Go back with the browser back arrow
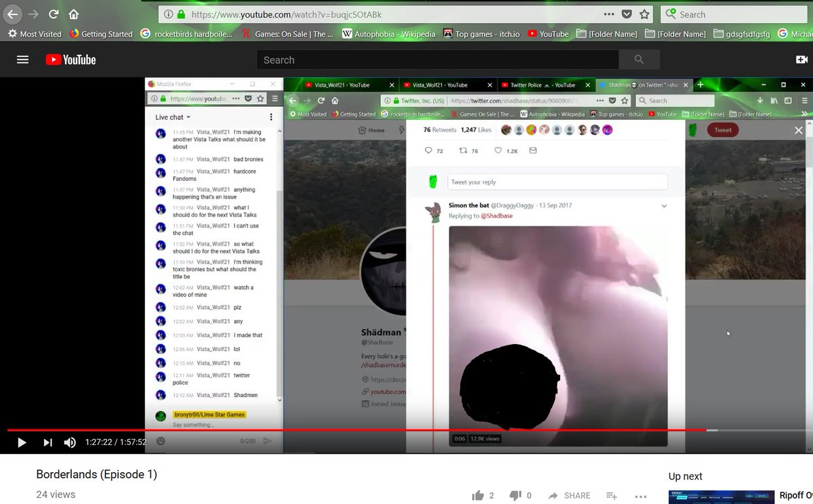The width and height of the screenshot is (813, 504). coord(12,14)
